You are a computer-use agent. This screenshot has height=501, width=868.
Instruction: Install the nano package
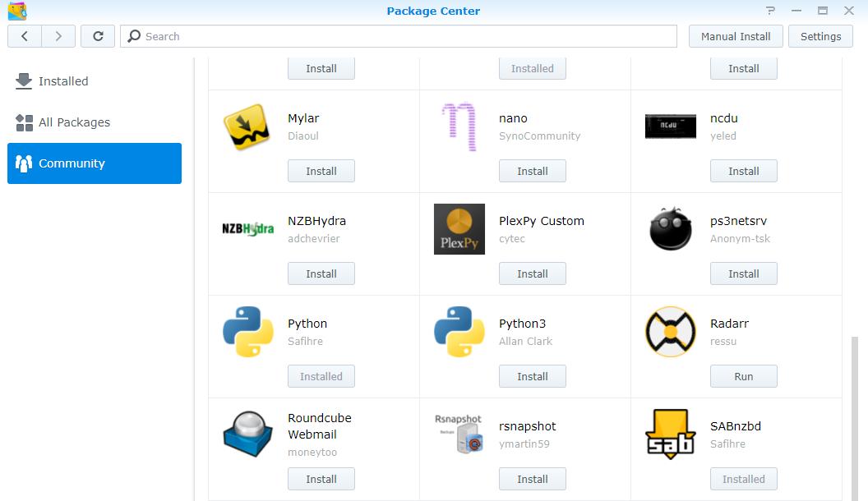coord(532,171)
